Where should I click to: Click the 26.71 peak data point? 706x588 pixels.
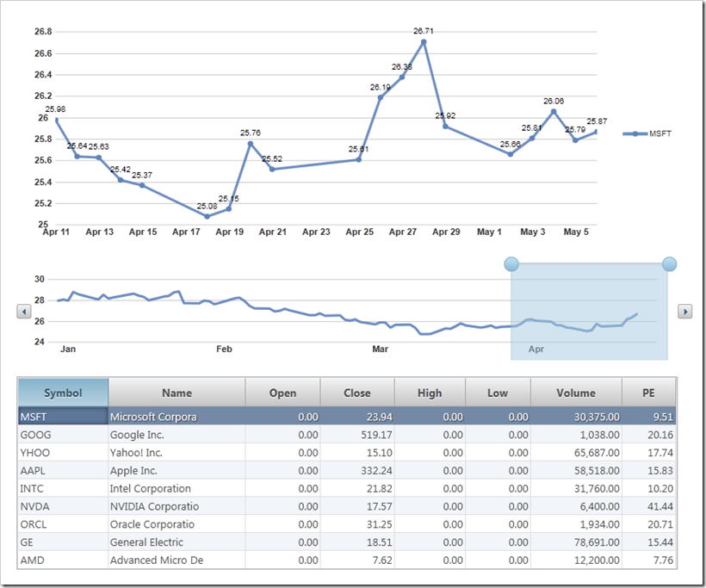(424, 42)
